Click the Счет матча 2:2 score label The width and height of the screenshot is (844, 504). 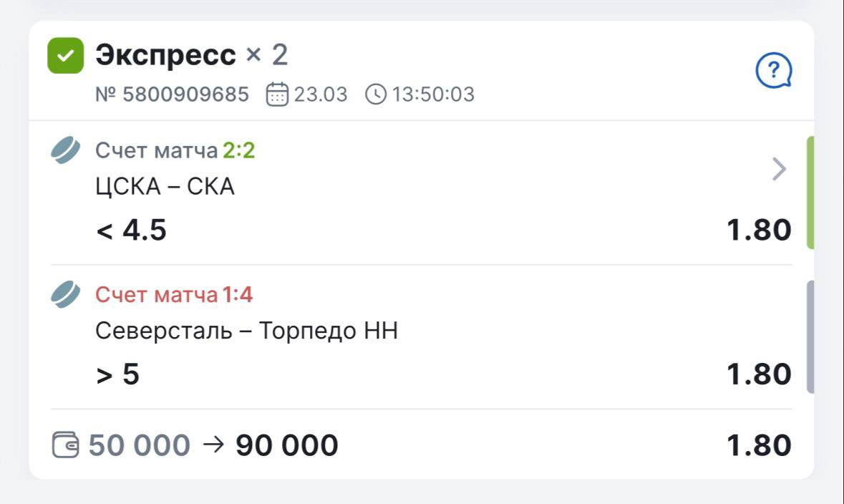[x=175, y=151]
